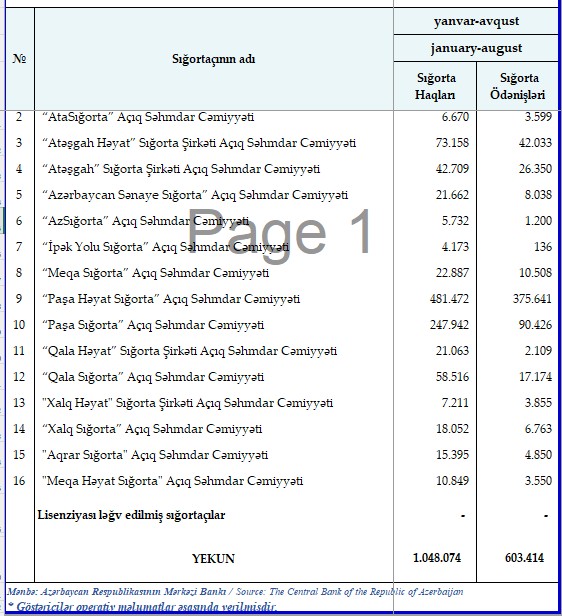
Task: Click the payment value 3.599
Action: pyautogui.click(x=538, y=117)
